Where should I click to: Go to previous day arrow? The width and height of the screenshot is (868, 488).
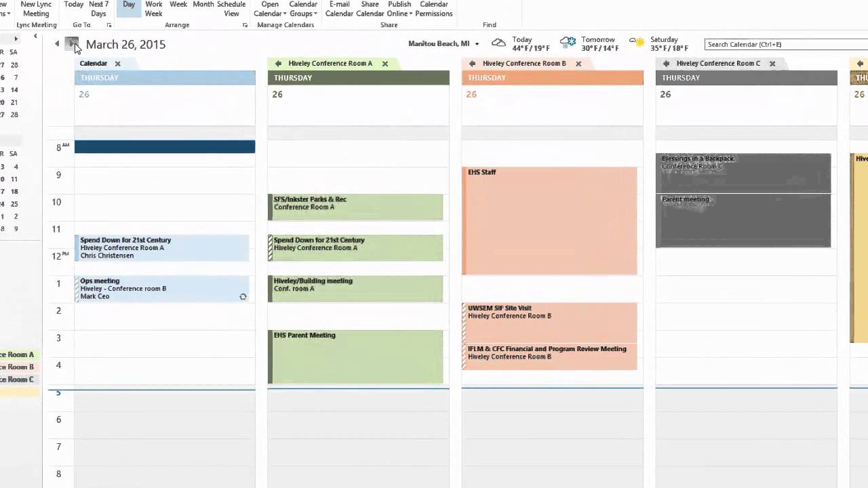(x=57, y=44)
